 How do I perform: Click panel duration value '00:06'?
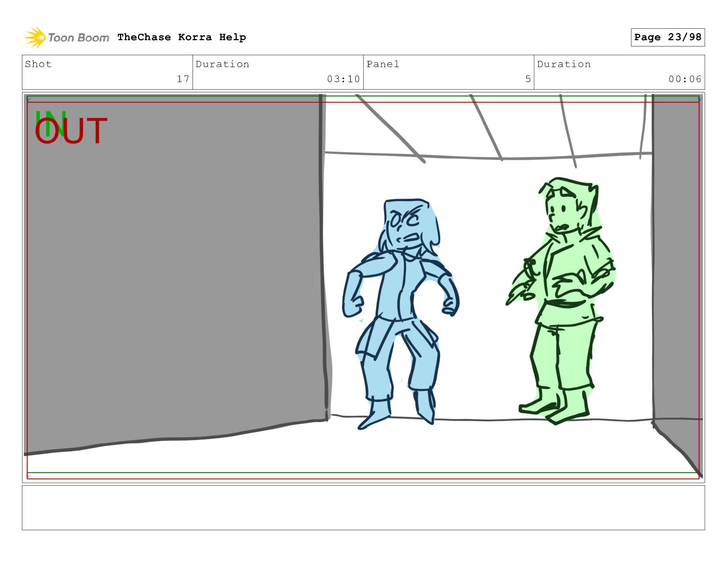[x=685, y=79]
